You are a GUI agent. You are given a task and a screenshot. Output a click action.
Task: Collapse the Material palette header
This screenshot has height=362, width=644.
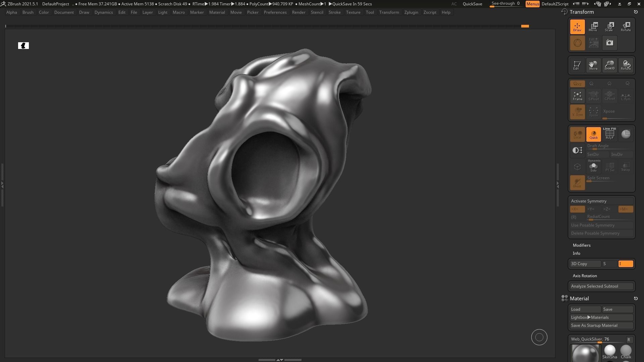(579, 299)
